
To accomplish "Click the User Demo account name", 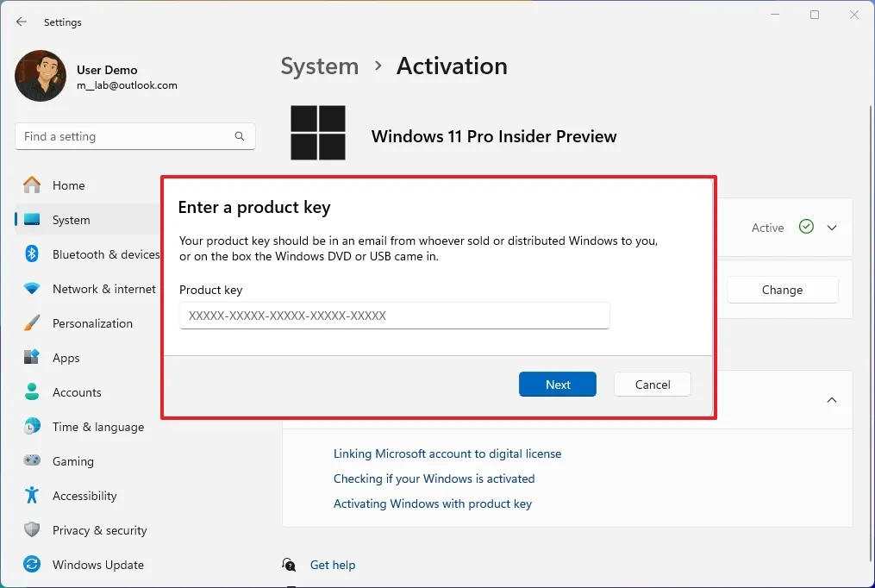I will pos(107,70).
